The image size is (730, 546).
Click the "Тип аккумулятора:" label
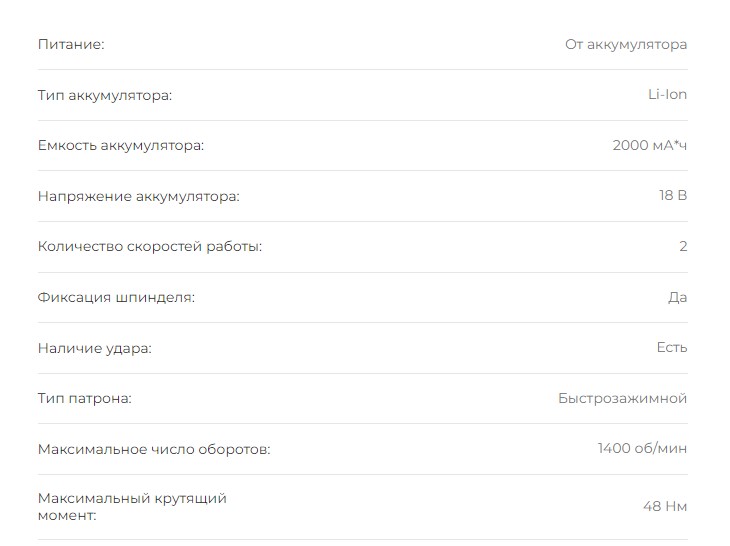(105, 95)
